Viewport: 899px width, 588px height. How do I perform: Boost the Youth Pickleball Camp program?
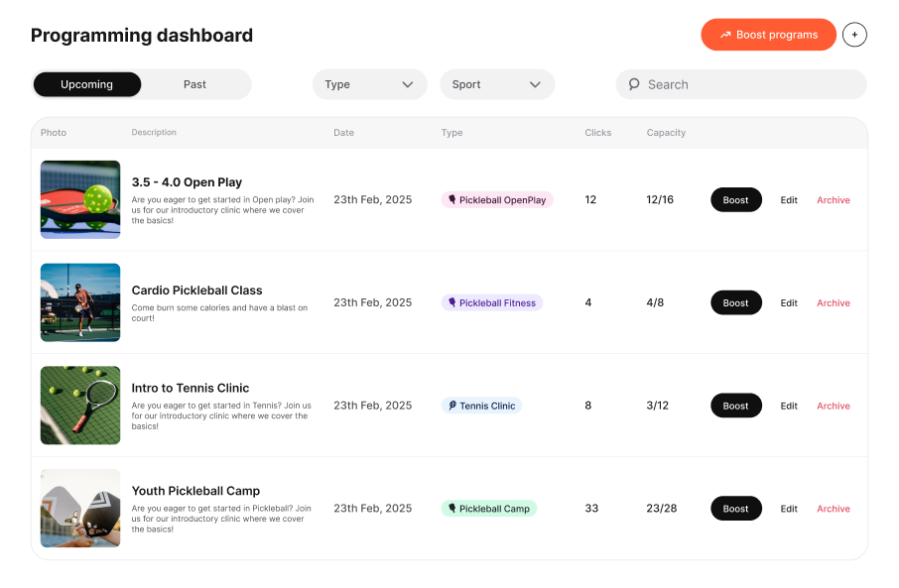735,509
